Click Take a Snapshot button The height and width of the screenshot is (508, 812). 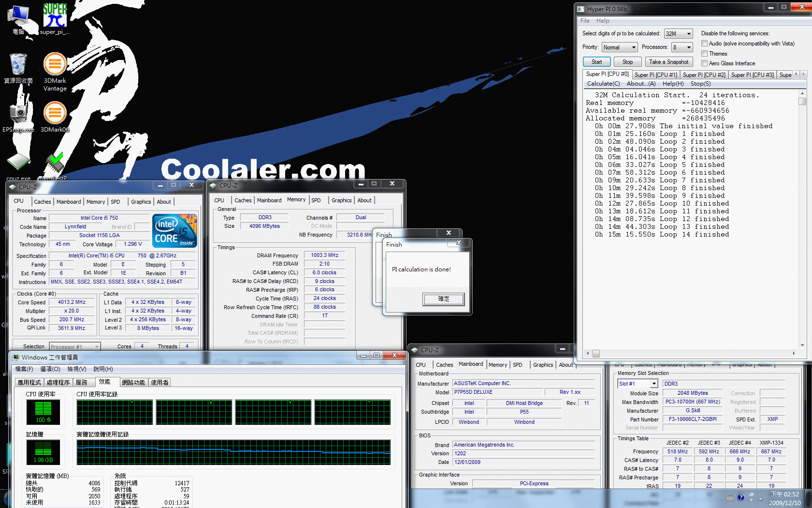pos(668,62)
